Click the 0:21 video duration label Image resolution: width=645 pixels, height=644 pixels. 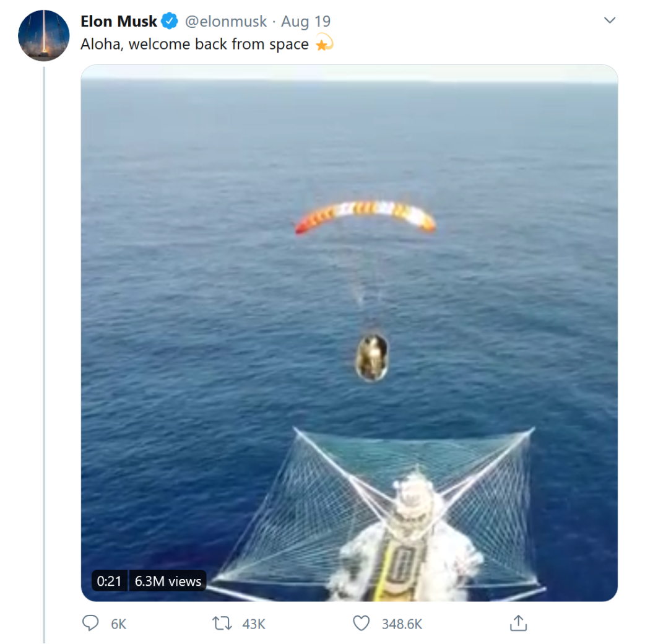110,581
